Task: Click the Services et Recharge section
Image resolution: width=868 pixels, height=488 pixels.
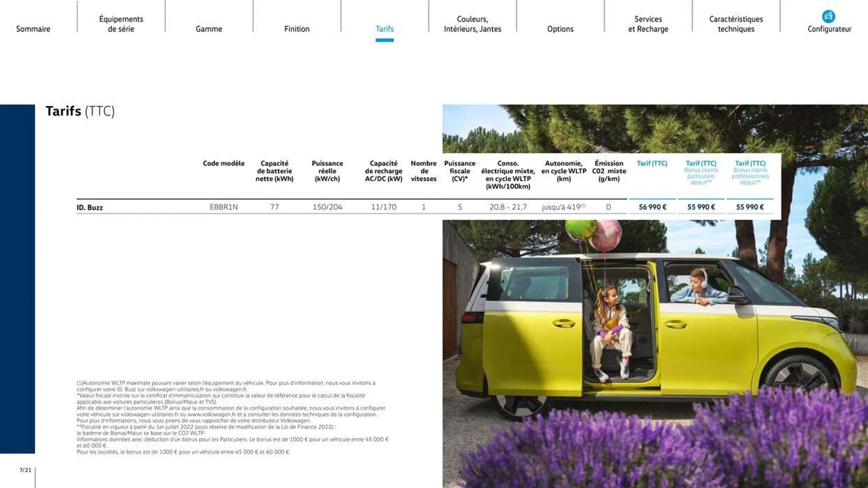Action: (x=648, y=24)
